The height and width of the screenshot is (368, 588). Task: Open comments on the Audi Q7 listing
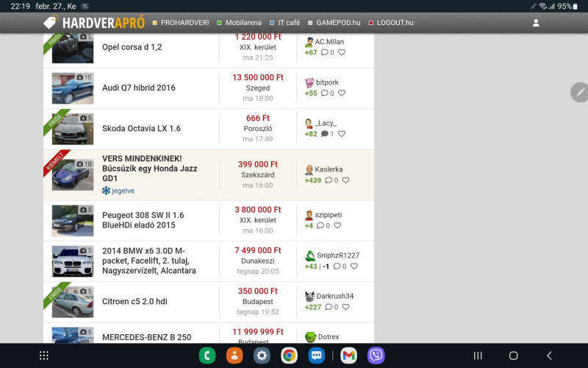pyautogui.click(x=327, y=93)
